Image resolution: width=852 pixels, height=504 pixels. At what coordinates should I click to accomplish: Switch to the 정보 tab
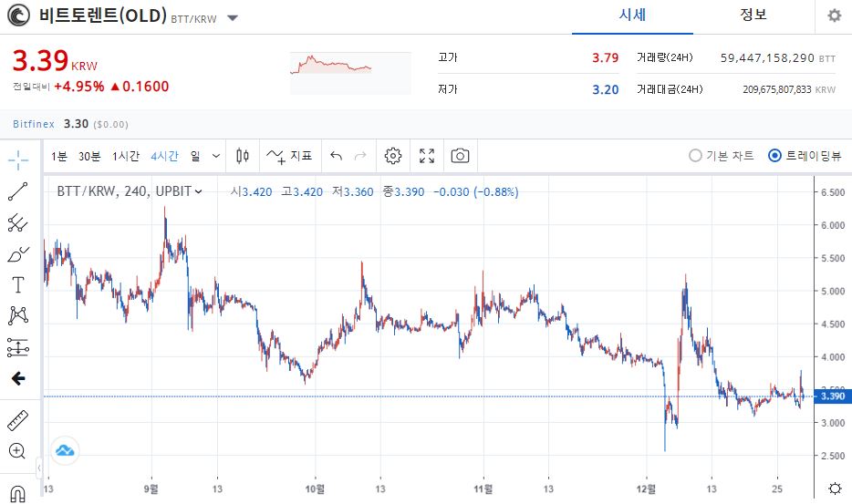[753, 15]
